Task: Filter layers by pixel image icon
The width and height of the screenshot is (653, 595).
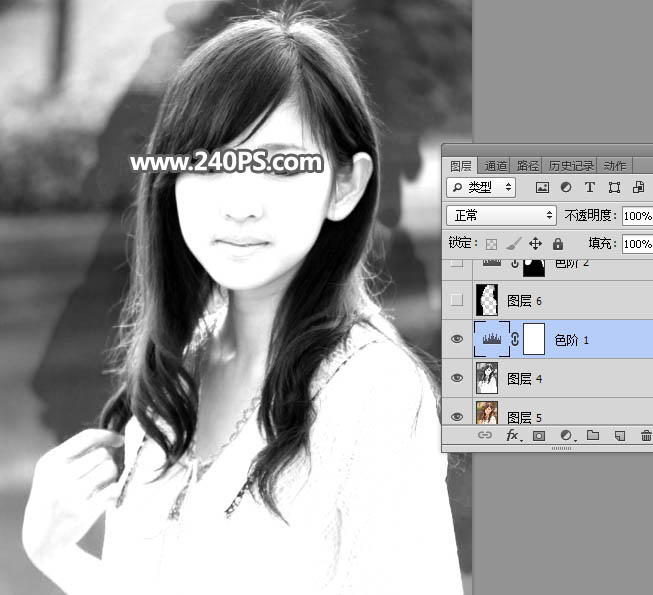Action: pos(542,188)
